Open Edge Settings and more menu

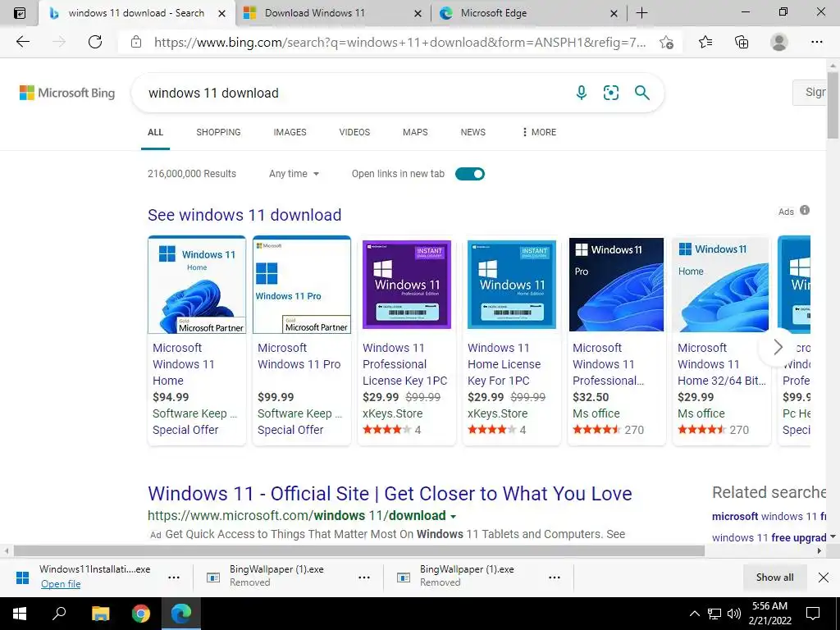(816, 42)
